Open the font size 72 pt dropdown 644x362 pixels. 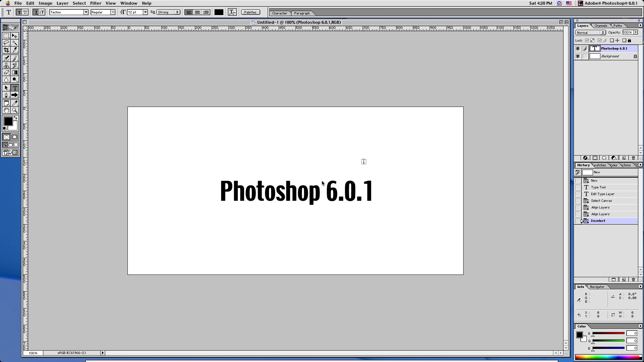click(x=145, y=12)
